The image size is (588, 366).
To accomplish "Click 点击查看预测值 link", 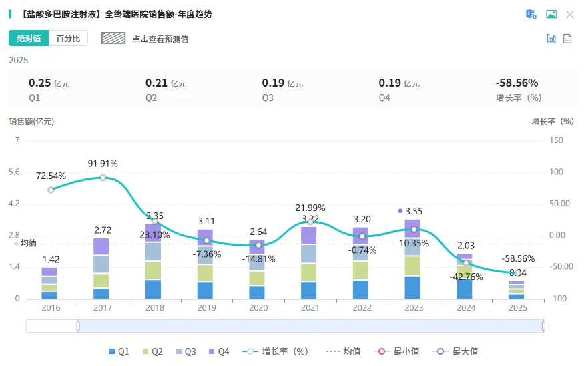I will 160,39.
